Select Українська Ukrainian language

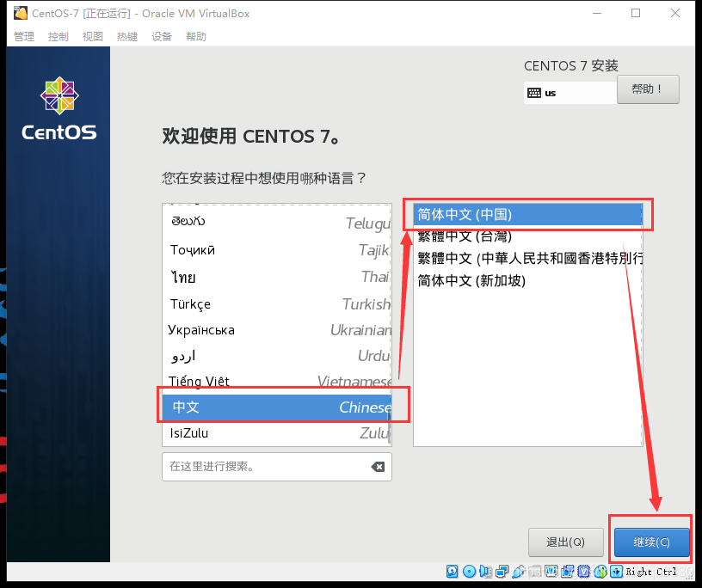(276, 330)
